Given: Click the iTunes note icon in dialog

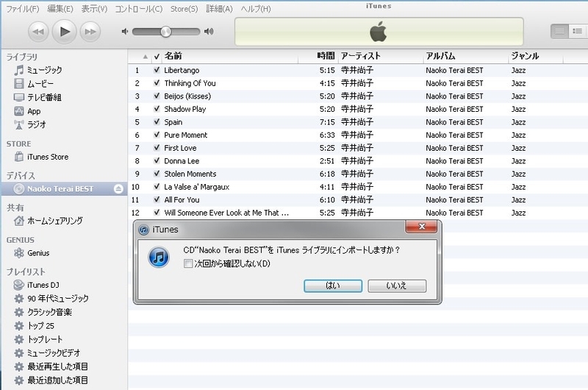Looking at the screenshot, I should click(x=159, y=257).
